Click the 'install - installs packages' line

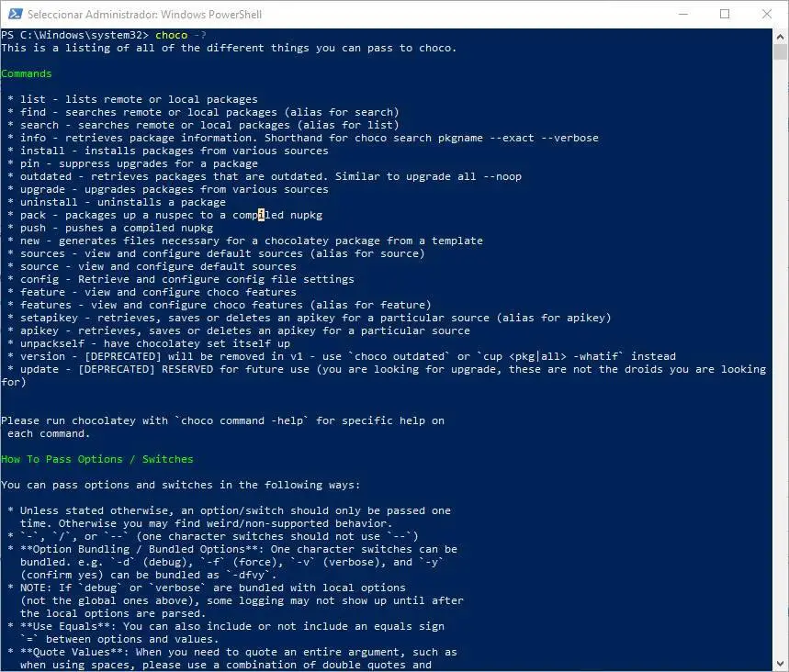(168, 151)
